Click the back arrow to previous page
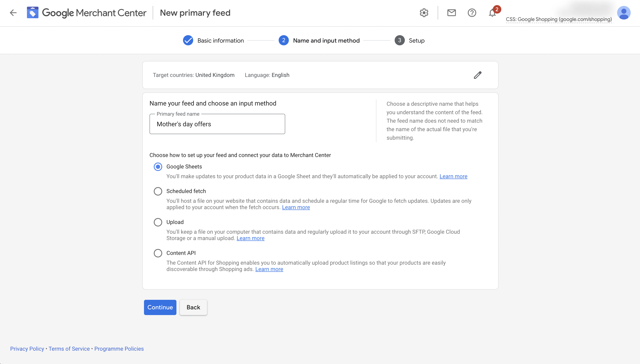 [x=13, y=13]
